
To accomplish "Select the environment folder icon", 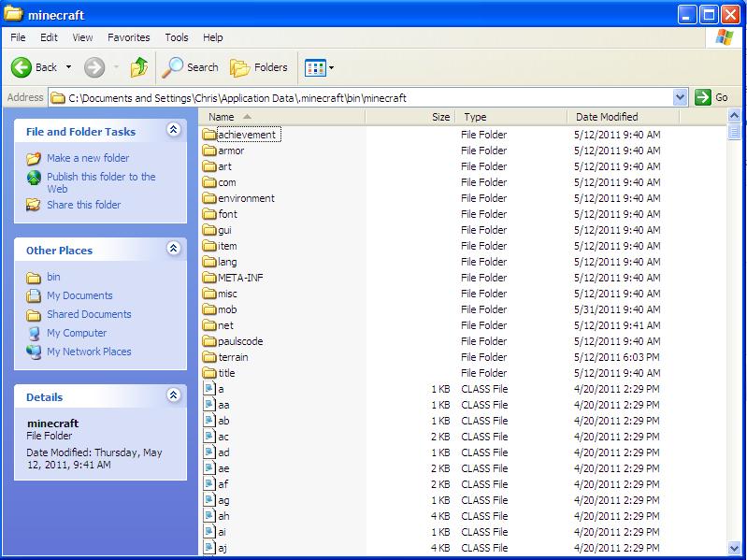I will (209, 198).
